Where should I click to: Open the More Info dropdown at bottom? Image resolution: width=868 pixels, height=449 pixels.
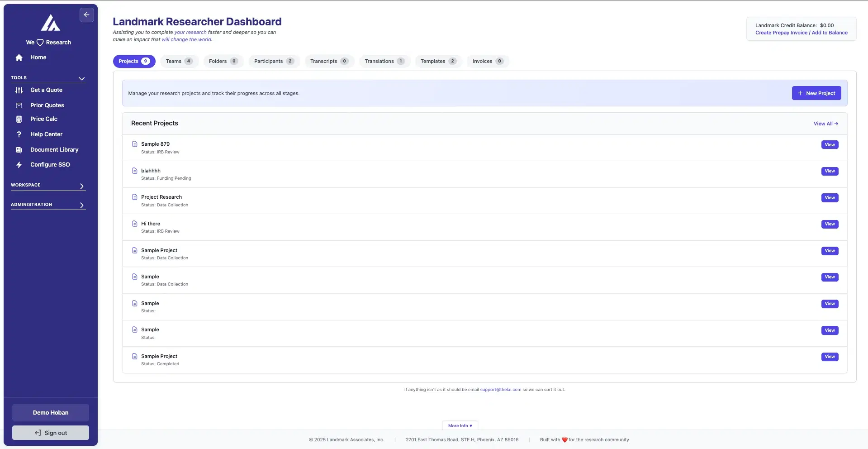tap(460, 425)
